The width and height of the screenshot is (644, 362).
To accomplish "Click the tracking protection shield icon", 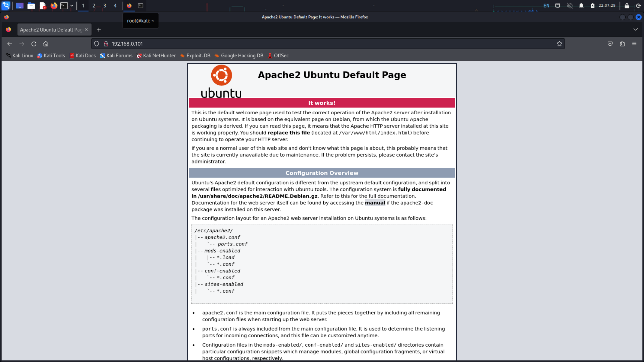I will [x=97, y=44].
